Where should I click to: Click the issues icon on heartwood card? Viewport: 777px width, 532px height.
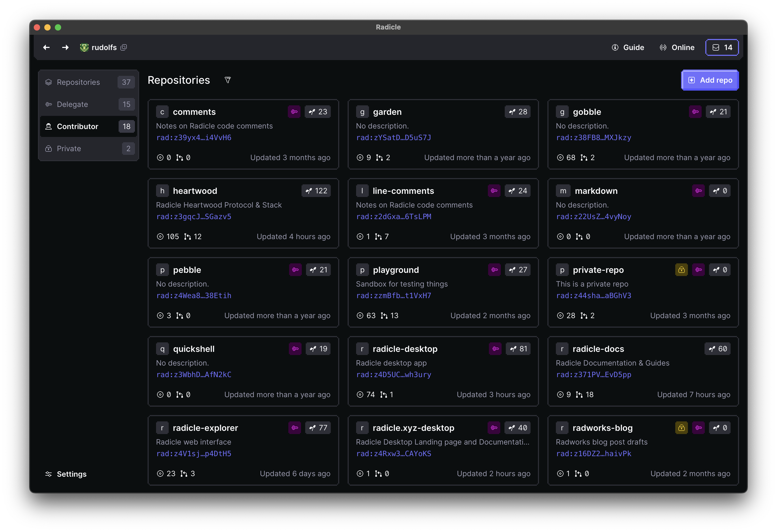[160, 237]
